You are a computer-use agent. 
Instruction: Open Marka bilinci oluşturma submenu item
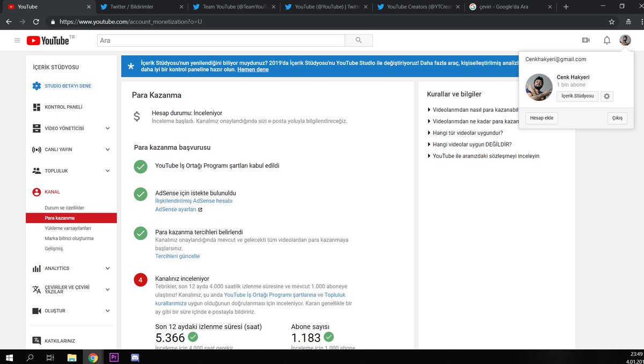[69, 238]
